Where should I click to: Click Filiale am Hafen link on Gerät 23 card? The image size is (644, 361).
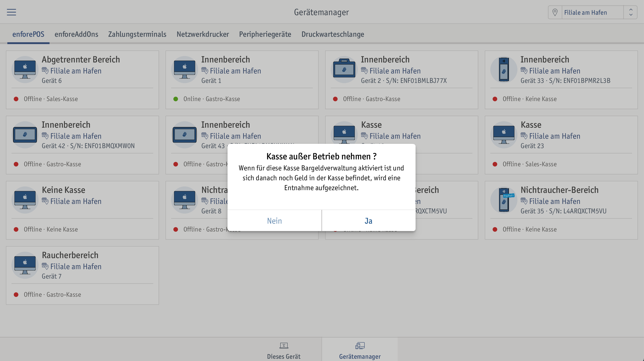pos(555,136)
